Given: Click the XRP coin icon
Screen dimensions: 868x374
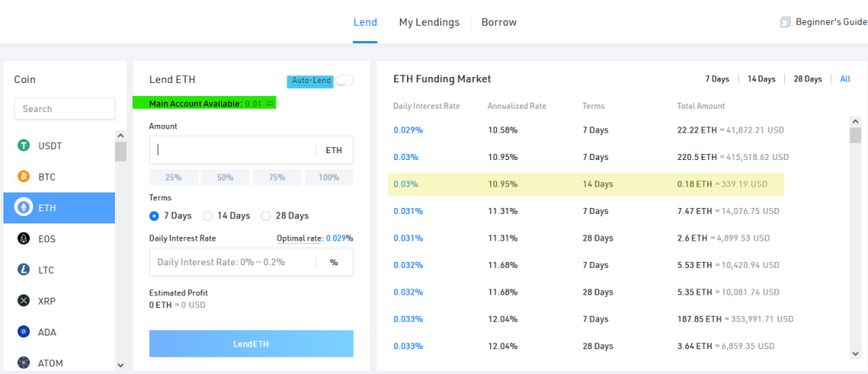Looking at the screenshot, I should [23, 301].
